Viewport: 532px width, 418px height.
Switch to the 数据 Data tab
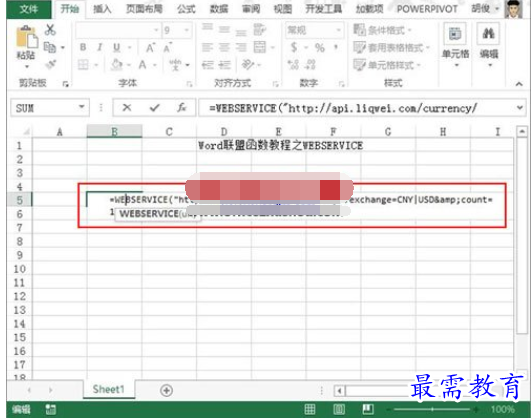point(218,9)
